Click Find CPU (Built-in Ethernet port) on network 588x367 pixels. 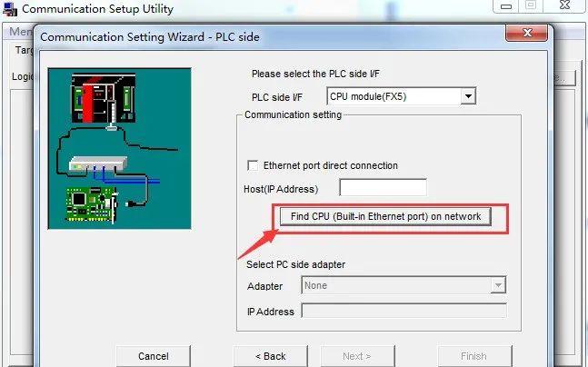[x=385, y=217]
